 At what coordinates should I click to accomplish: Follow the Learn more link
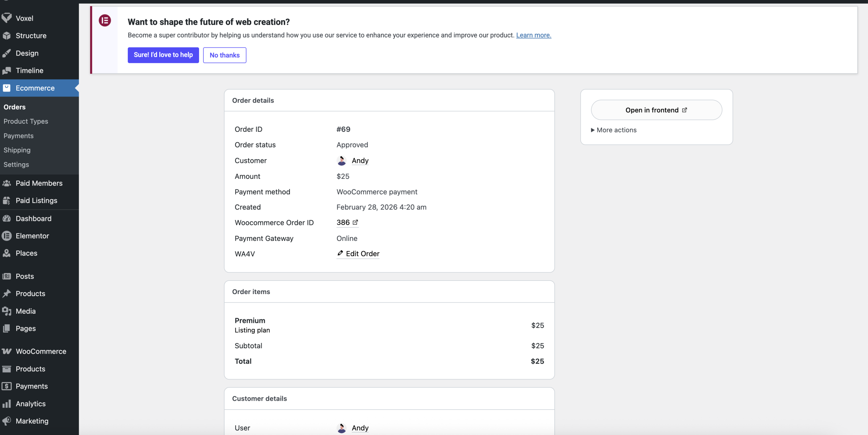point(533,35)
